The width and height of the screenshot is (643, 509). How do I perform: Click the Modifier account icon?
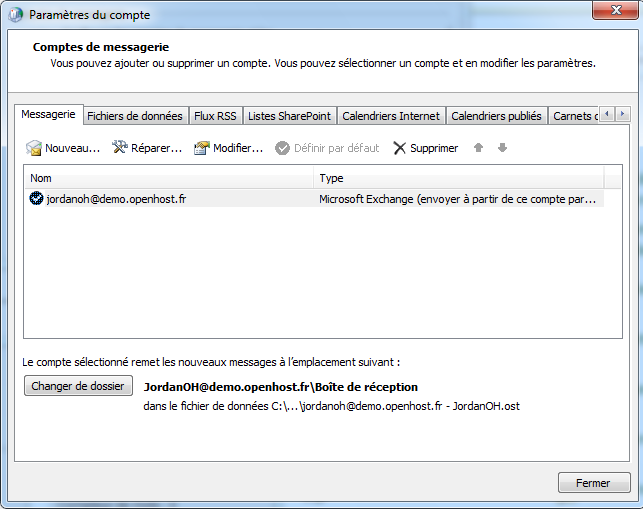click(202, 148)
